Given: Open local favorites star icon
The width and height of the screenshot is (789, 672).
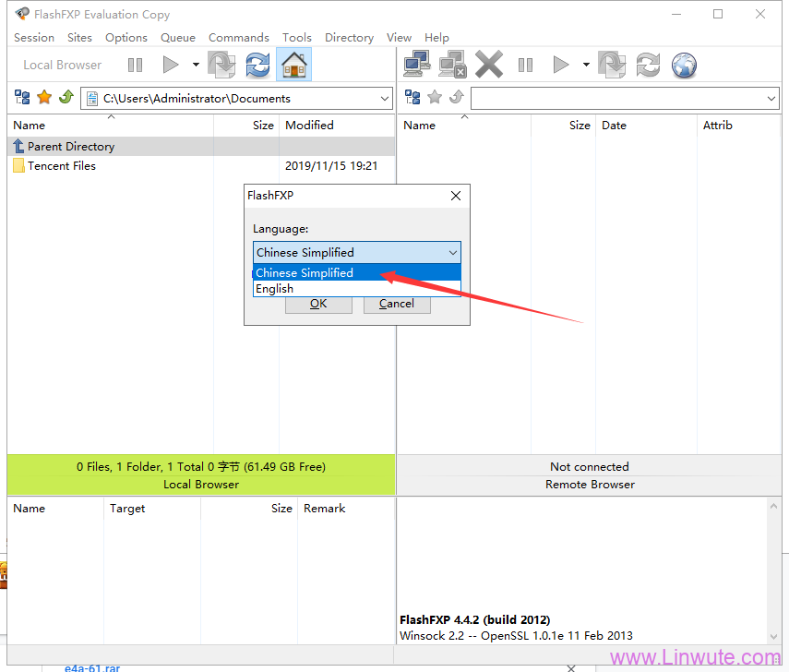Looking at the screenshot, I should 44,97.
